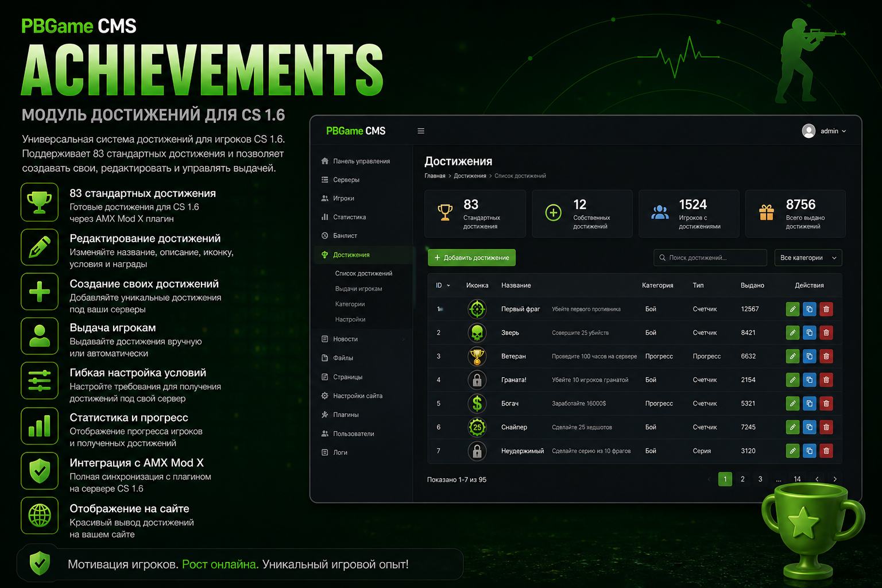
Task: Edit the Неудержимый achievement
Action: pos(792,451)
